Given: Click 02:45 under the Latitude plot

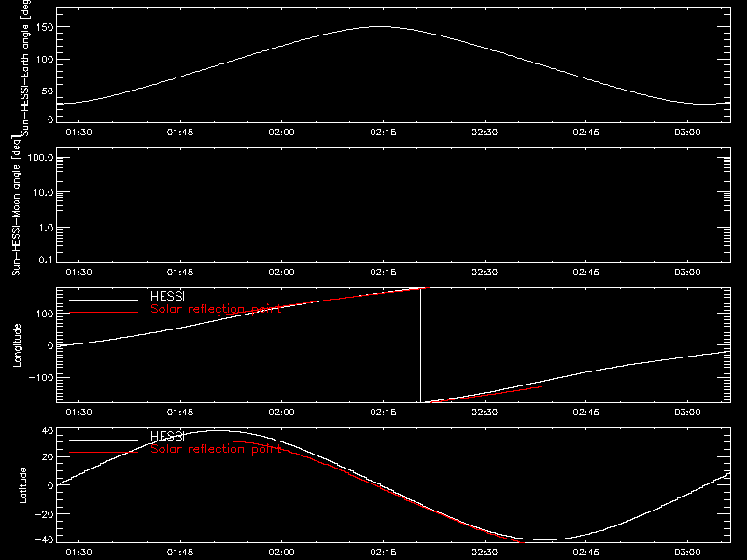Looking at the screenshot, I should [x=586, y=552].
